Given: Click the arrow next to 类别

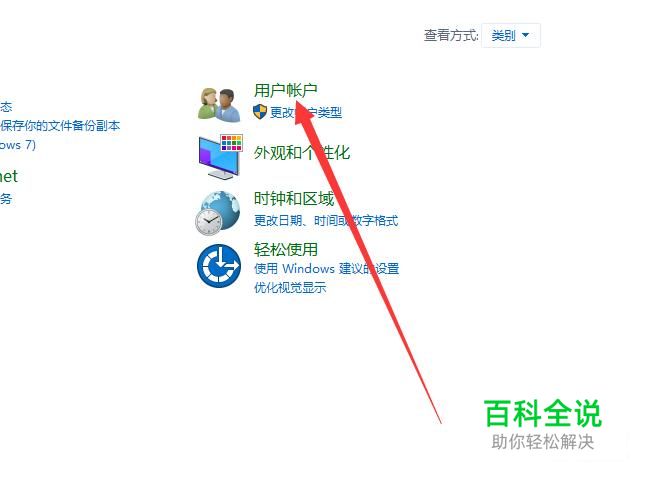Looking at the screenshot, I should pos(525,35).
